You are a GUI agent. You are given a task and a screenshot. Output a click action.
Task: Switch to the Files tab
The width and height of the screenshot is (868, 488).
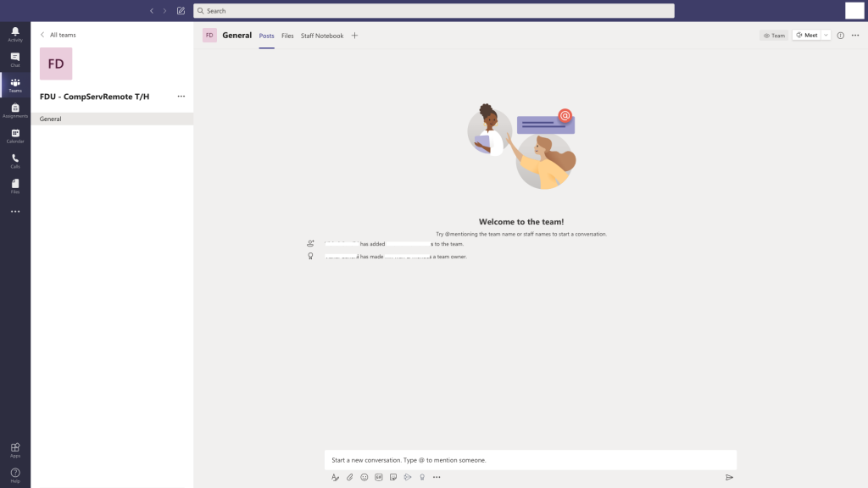(x=287, y=36)
